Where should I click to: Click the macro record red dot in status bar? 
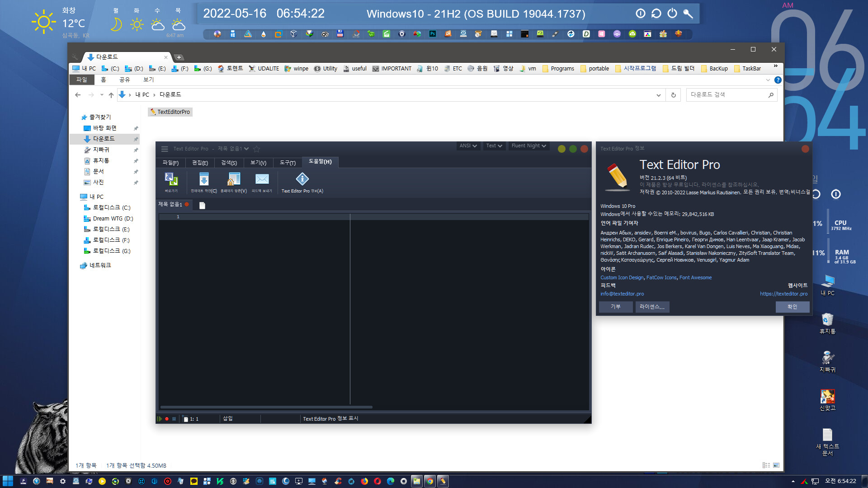167,419
